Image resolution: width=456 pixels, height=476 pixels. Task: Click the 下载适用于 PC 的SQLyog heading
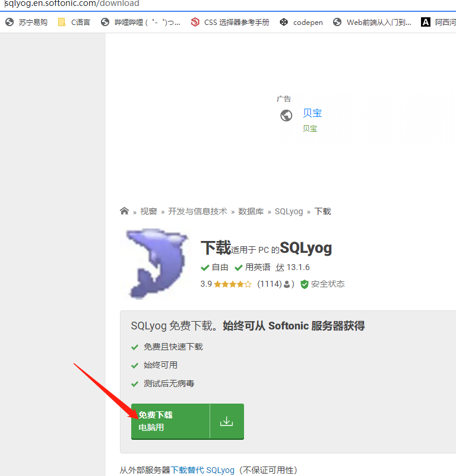click(266, 247)
